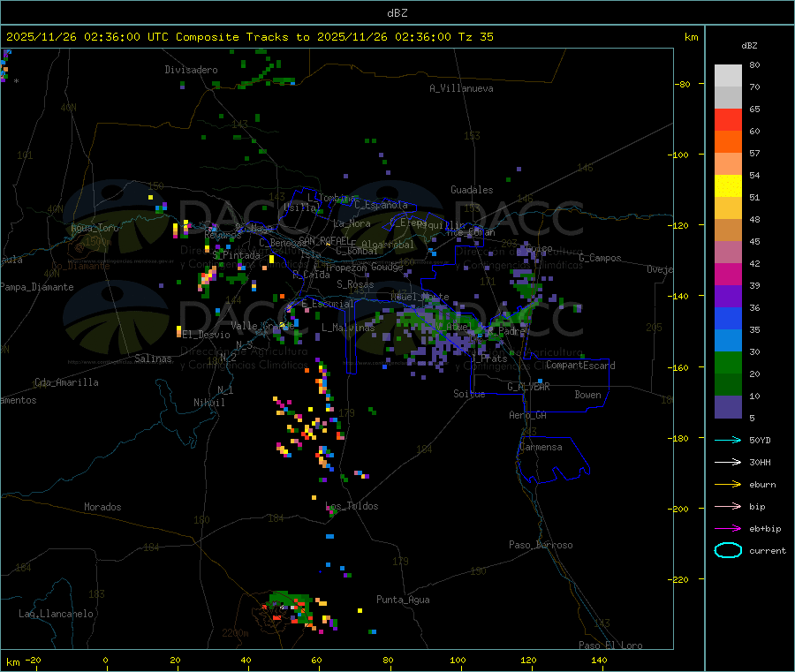The image size is (795, 672).
Task: Click the Composite Tracks timestamp header text
Action: tap(250, 37)
